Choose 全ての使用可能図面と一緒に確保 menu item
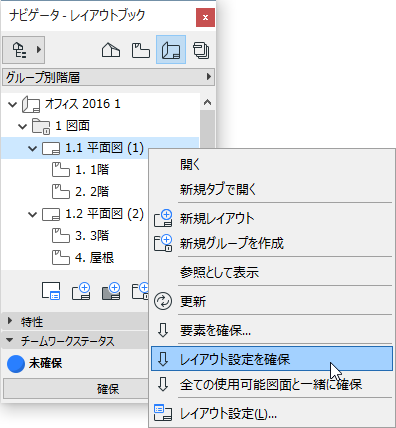The height and width of the screenshot is (428, 396). (271, 384)
